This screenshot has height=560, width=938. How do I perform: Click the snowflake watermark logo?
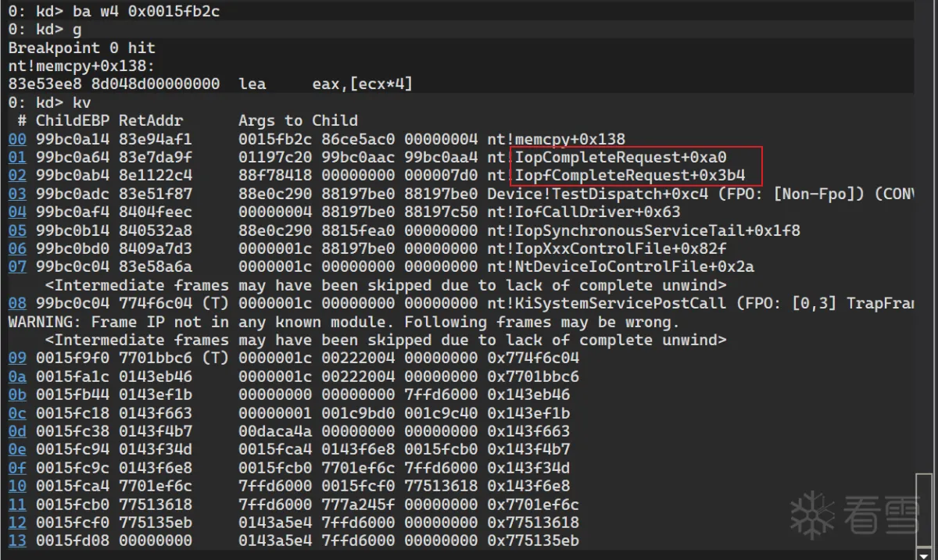[x=811, y=513]
